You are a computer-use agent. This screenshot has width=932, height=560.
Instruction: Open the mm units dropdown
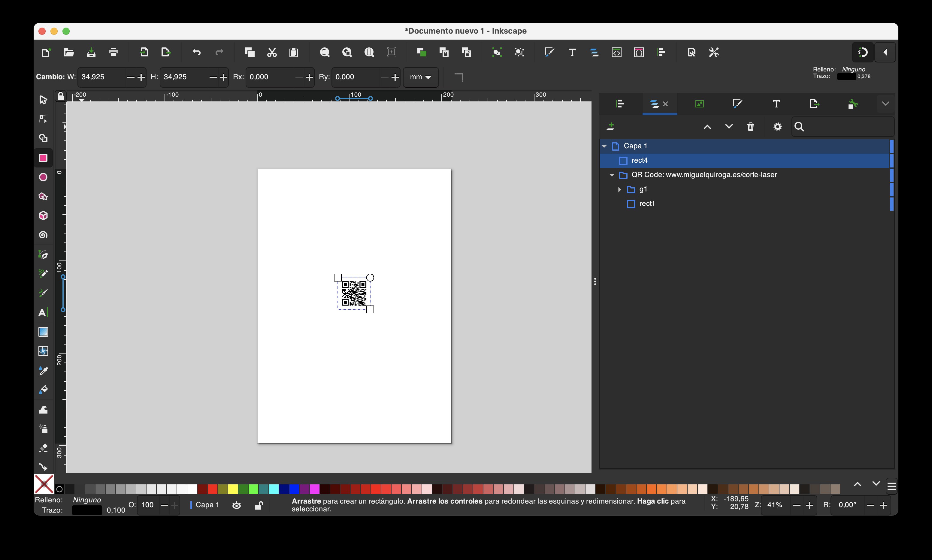[x=421, y=77]
